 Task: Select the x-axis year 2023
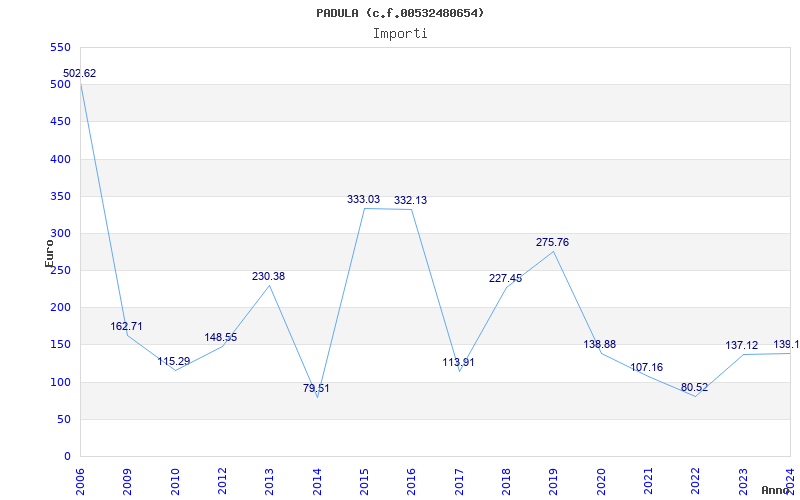(x=743, y=481)
